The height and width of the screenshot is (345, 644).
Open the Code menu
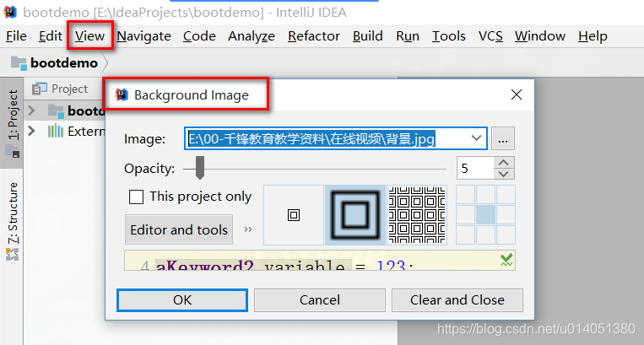[199, 36]
